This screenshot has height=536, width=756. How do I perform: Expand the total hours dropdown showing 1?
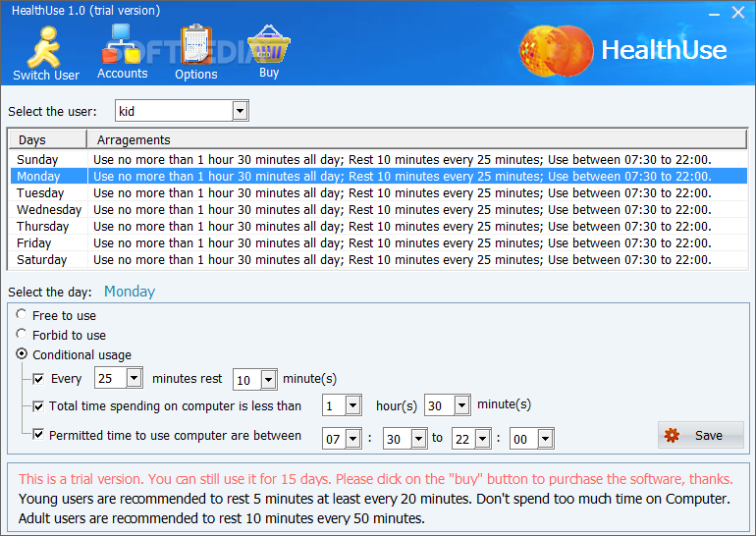tap(353, 405)
